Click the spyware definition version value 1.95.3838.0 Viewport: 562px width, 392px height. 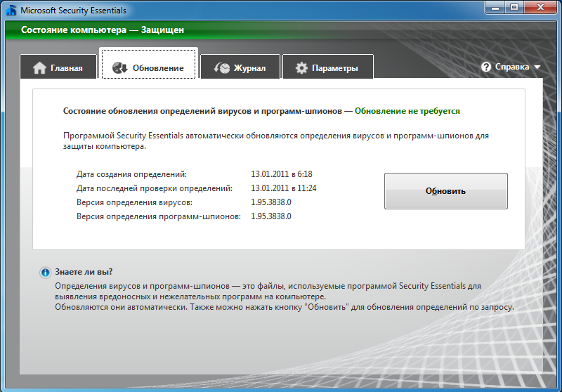pyautogui.click(x=271, y=216)
